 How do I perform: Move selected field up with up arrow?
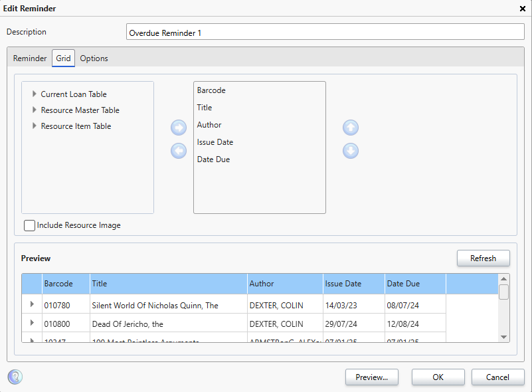click(x=351, y=127)
